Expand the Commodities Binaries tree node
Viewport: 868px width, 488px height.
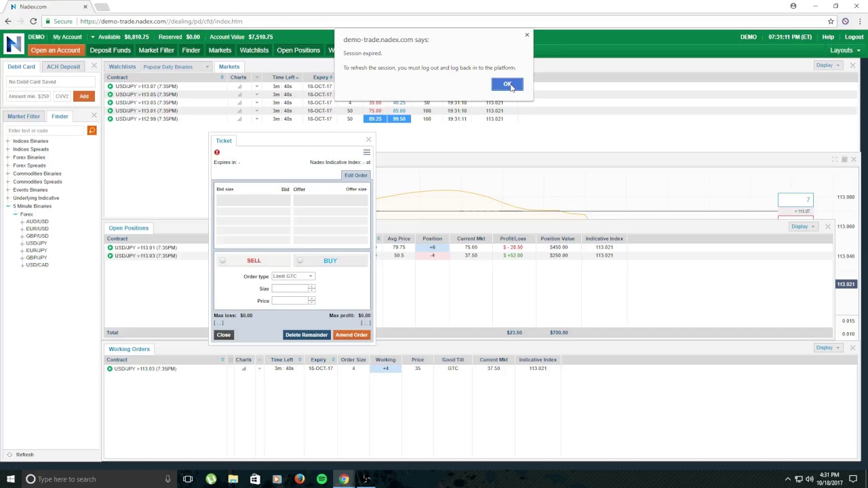[7, 174]
